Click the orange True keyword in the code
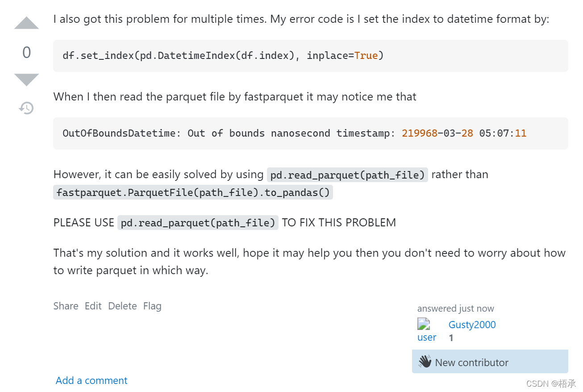The width and height of the screenshot is (583, 392). (x=365, y=55)
